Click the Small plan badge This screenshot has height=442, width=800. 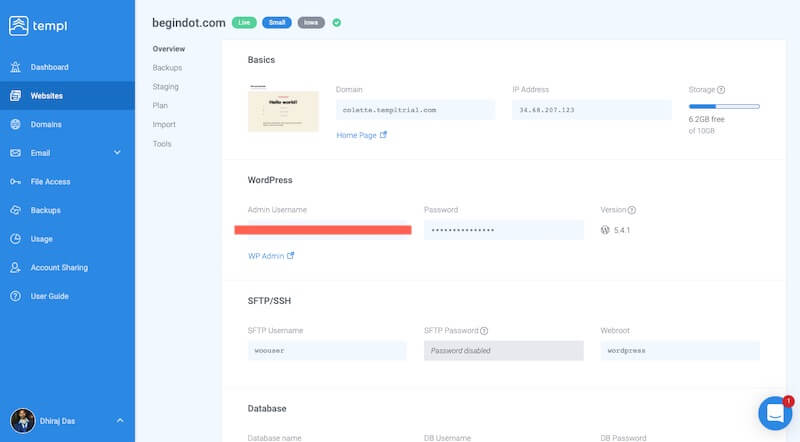(x=277, y=22)
